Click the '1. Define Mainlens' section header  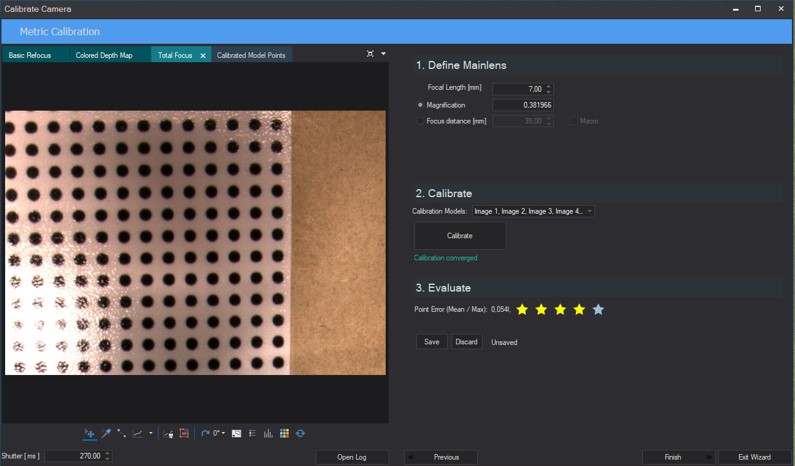tap(461, 65)
